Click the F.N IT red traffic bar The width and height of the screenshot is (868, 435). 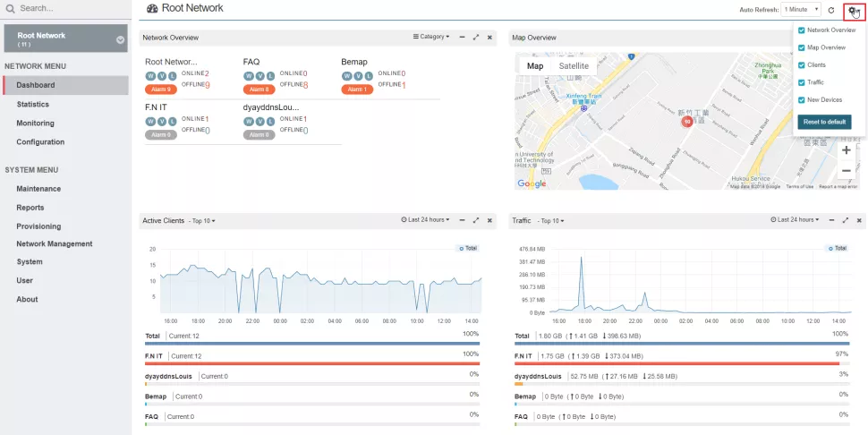[677, 363]
